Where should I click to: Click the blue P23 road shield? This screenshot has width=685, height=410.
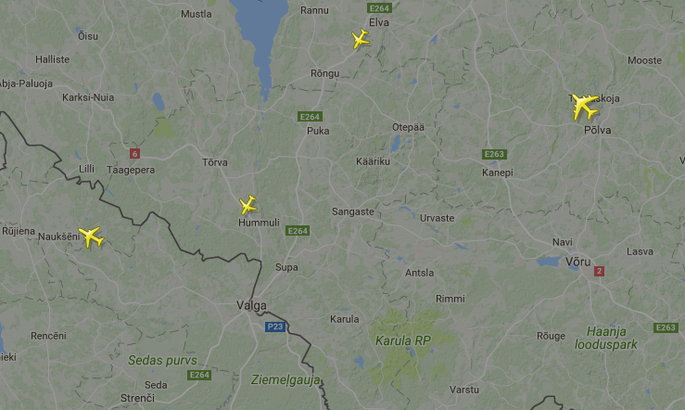[x=275, y=327]
